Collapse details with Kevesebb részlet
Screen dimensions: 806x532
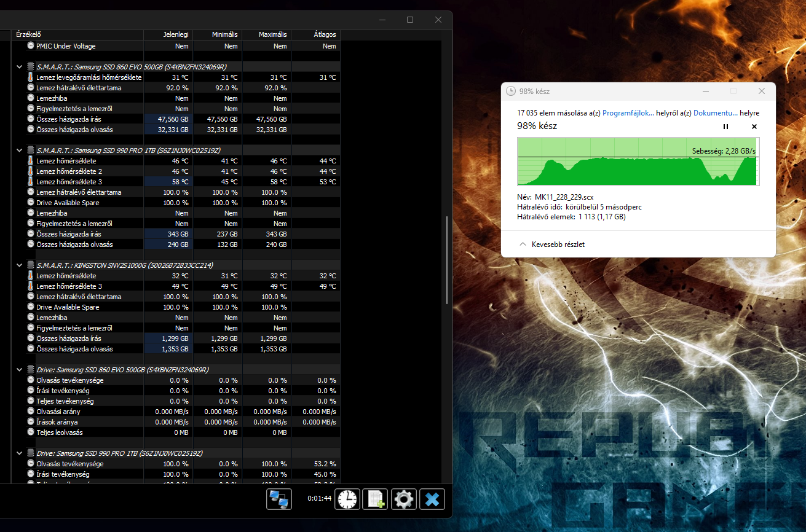coord(552,244)
